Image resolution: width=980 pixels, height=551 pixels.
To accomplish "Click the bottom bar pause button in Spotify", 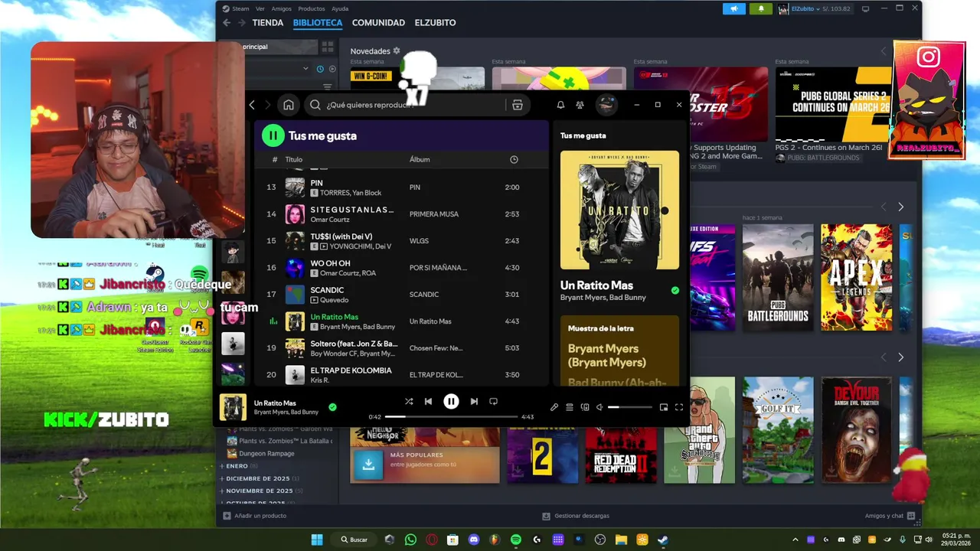I will (x=451, y=402).
